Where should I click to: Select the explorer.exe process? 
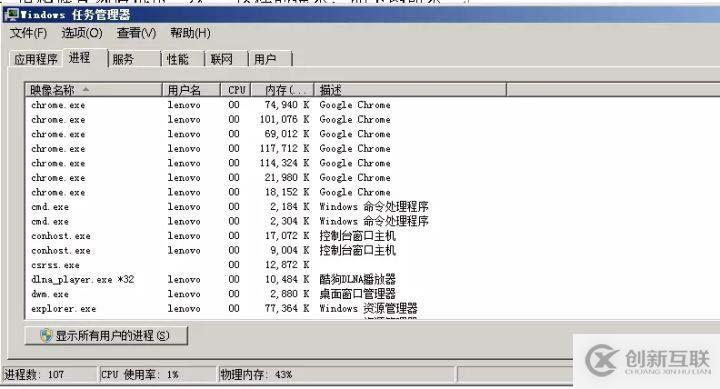coord(373,309)
